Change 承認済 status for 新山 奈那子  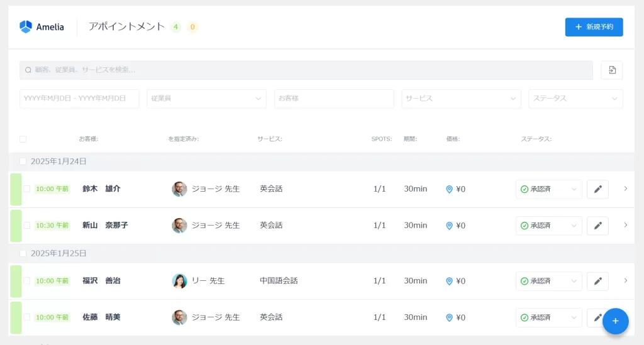tap(548, 226)
